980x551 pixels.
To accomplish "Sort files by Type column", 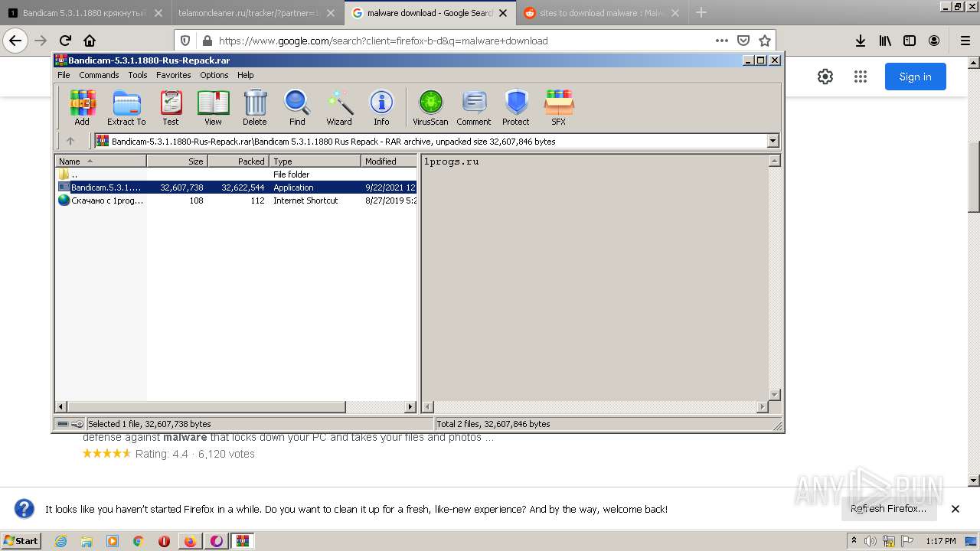I will pyautogui.click(x=315, y=161).
